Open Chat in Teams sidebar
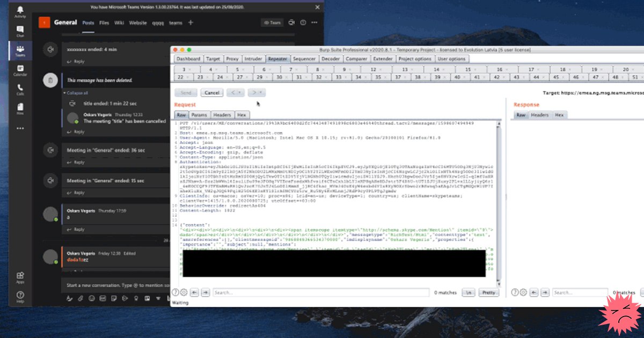 click(x=20, y=32)
